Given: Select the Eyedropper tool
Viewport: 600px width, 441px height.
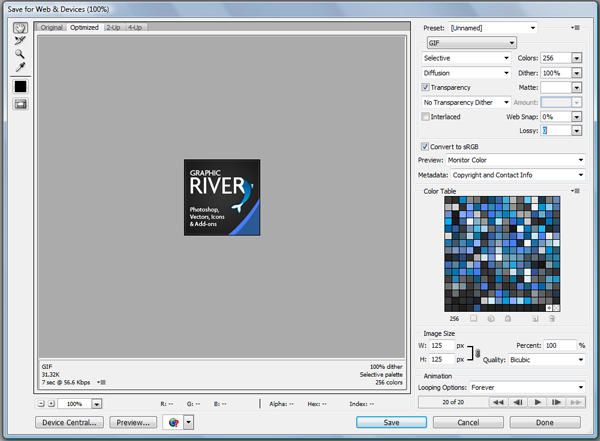Looking at the screenshot, I should pos(20,67).
